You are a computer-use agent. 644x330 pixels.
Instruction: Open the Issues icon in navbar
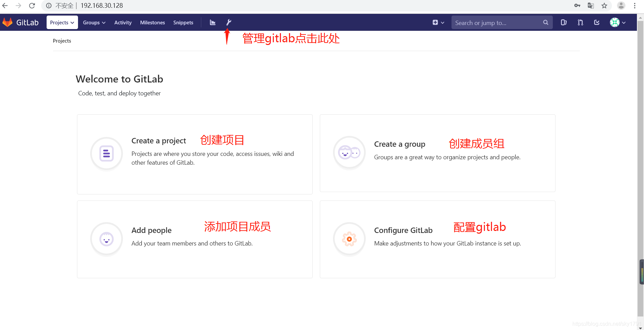pos(564,22)
